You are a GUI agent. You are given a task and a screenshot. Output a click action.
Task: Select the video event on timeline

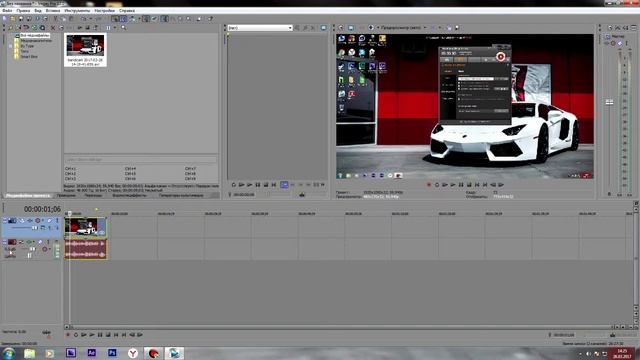tap(86, 227)
